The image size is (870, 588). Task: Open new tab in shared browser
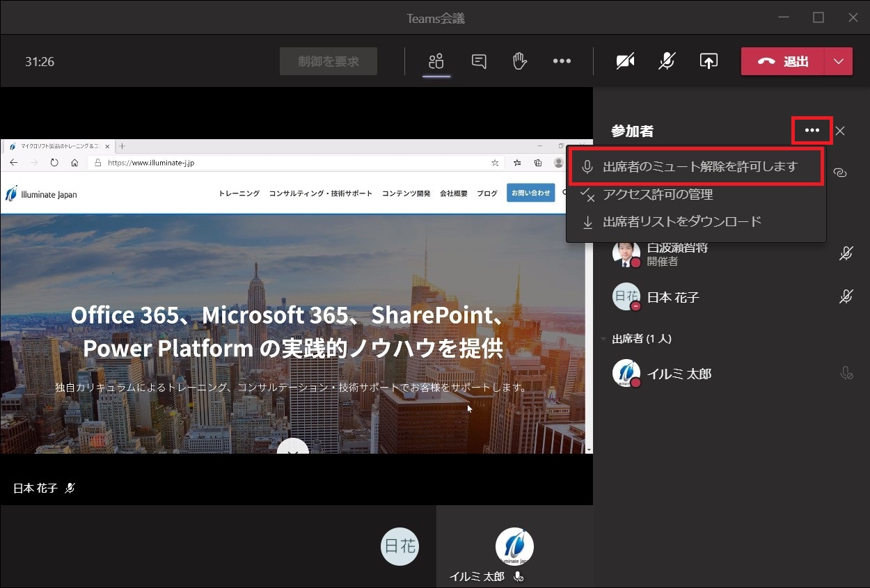122,146
